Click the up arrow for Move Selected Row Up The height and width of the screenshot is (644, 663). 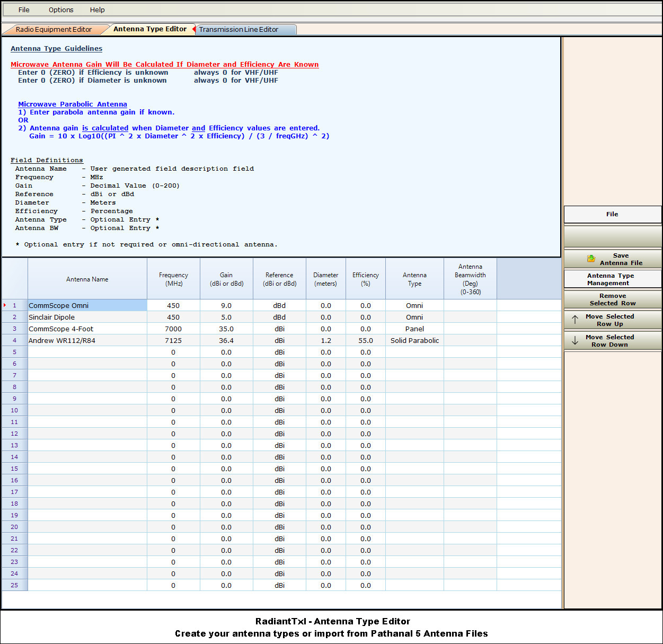click(575, 320)
